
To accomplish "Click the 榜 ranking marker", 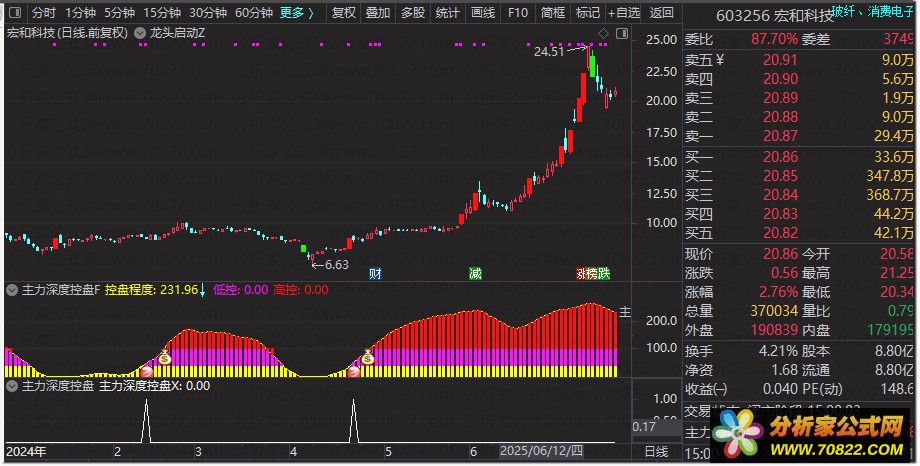I will 591,273.
